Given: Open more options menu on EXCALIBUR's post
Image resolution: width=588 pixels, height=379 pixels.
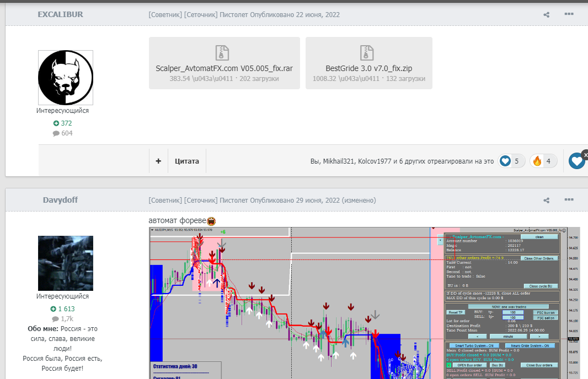Looking at the screenshot, I should [569, 14].
